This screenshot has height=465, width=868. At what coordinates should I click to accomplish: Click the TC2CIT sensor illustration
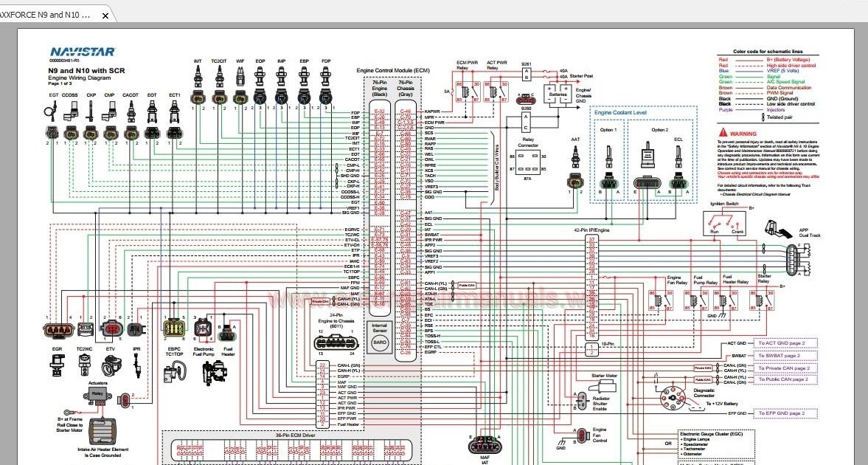[x=220, y=76]
